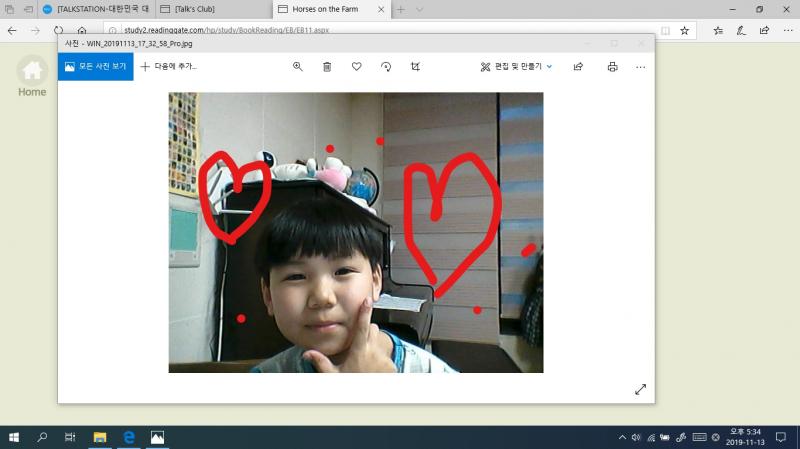Open the three-dot more options menu
The height and width of the screenshot is (449, 800).
[641, 67]
